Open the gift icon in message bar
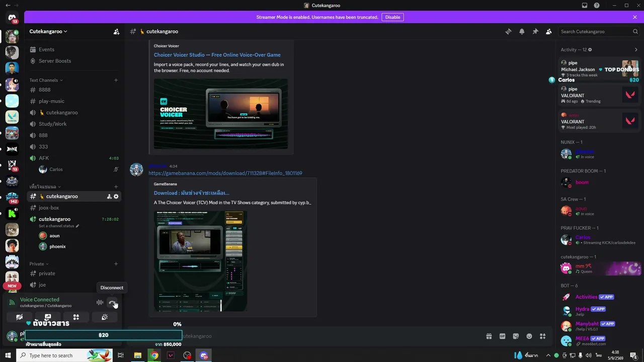Viewport: 644px width, 362px height. 489,336
